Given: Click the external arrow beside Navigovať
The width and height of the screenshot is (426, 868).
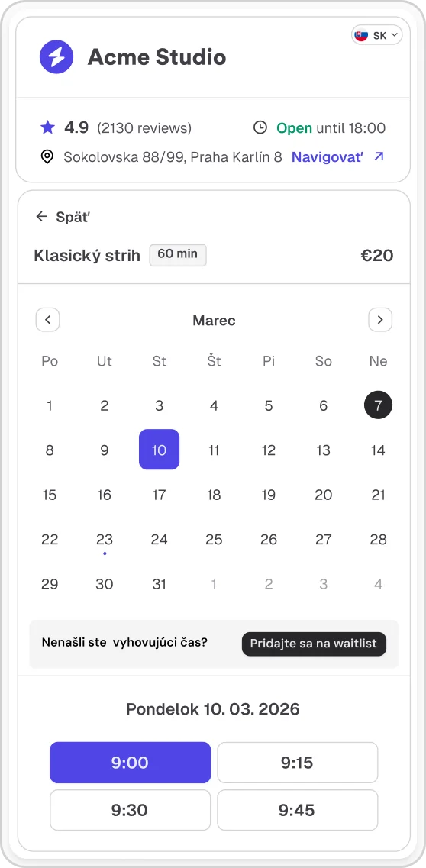Looking at the screenshot, I should (379, 156).
